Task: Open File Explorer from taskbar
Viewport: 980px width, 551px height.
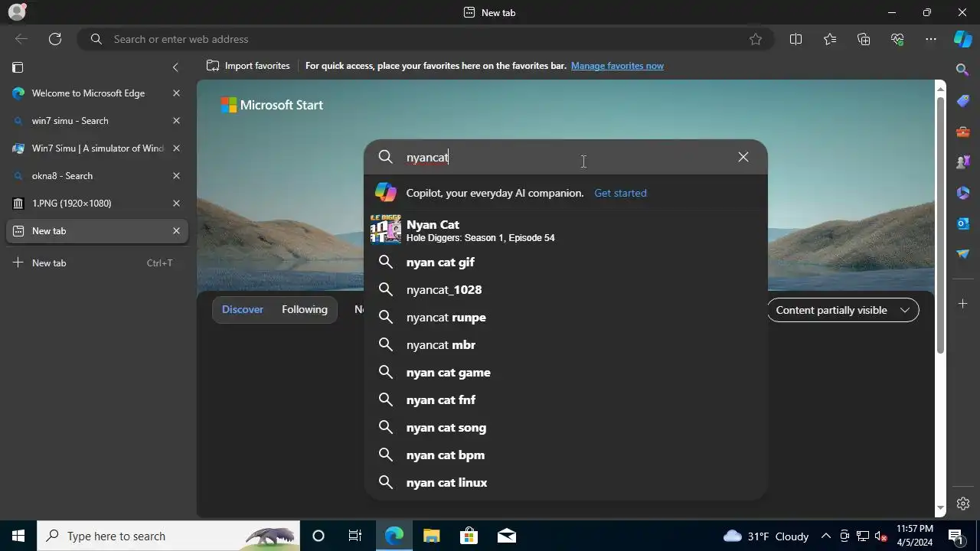Action: 431,536
